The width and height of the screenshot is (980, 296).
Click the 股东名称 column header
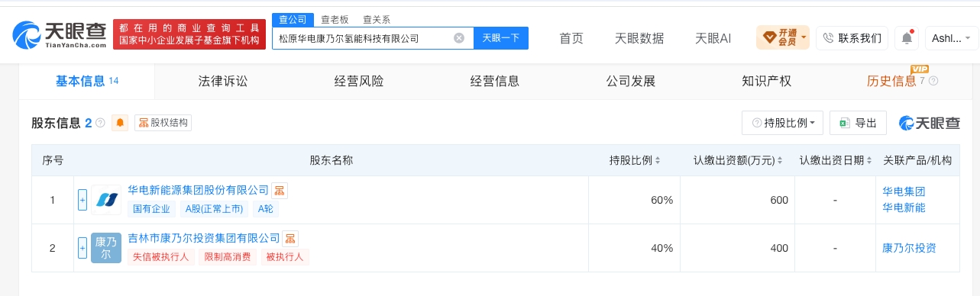[331, 160]
